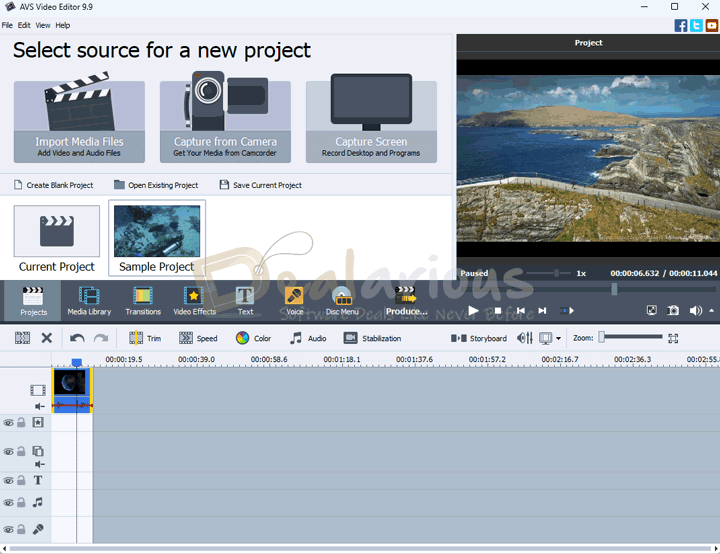Hide the voice track

point(8,530)
